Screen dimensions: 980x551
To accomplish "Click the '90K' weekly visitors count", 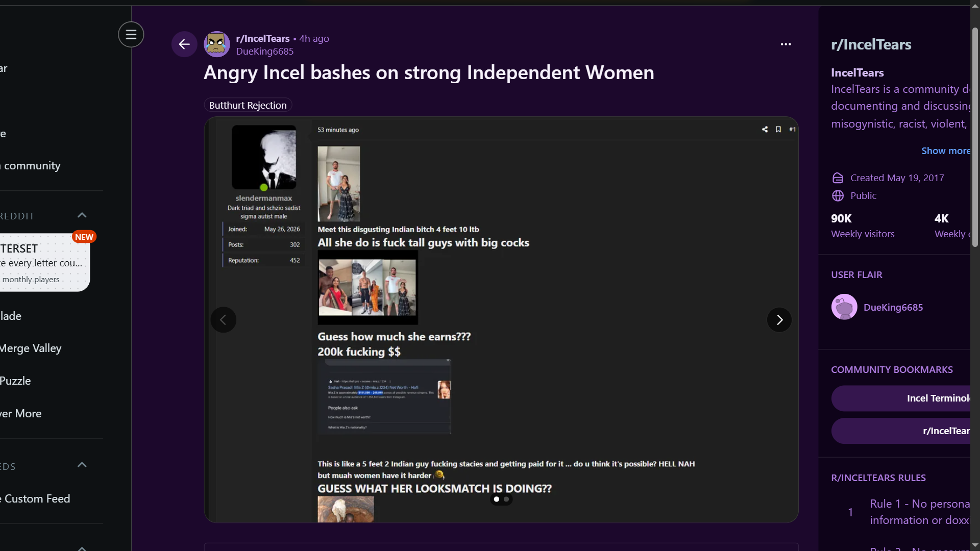I will pyautogui.click(x=841, y=219).
